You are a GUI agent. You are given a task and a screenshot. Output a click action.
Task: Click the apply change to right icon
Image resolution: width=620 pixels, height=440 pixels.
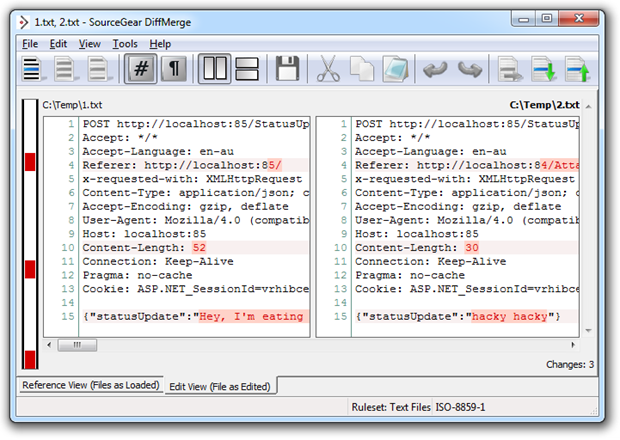(509, 69)
